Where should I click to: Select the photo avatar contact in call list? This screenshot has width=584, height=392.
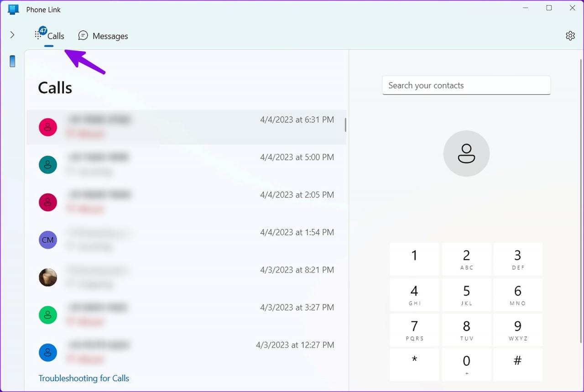(48, 277)
